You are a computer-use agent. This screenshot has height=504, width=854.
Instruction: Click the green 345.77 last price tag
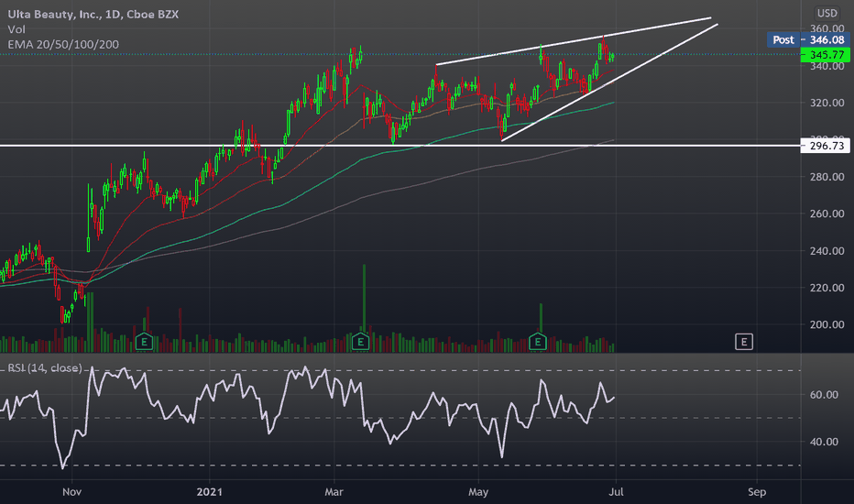pos(826,54)
